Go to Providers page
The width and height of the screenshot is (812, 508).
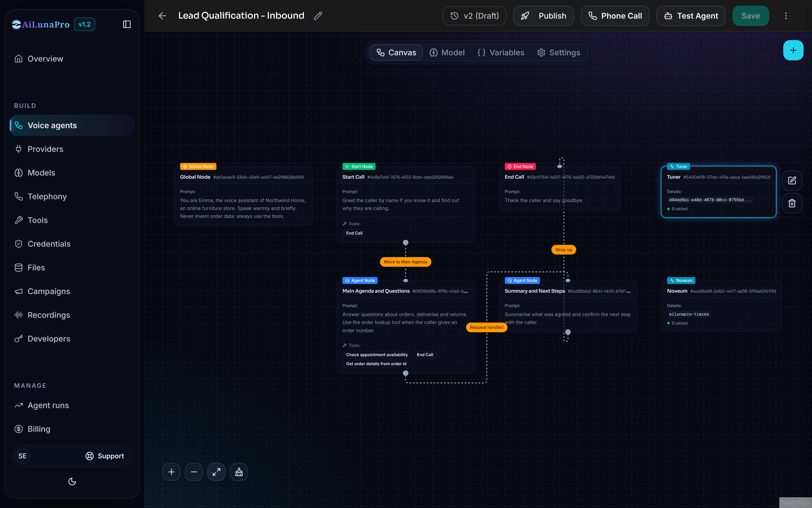point(72,149)
